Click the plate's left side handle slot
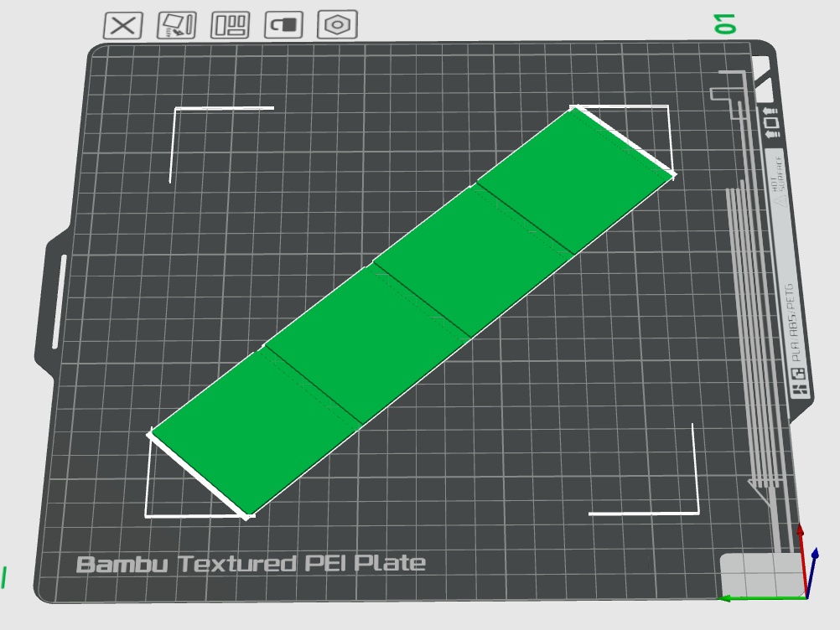The height and width of the screenshot is (630, 840). click(x=59, y=302)
